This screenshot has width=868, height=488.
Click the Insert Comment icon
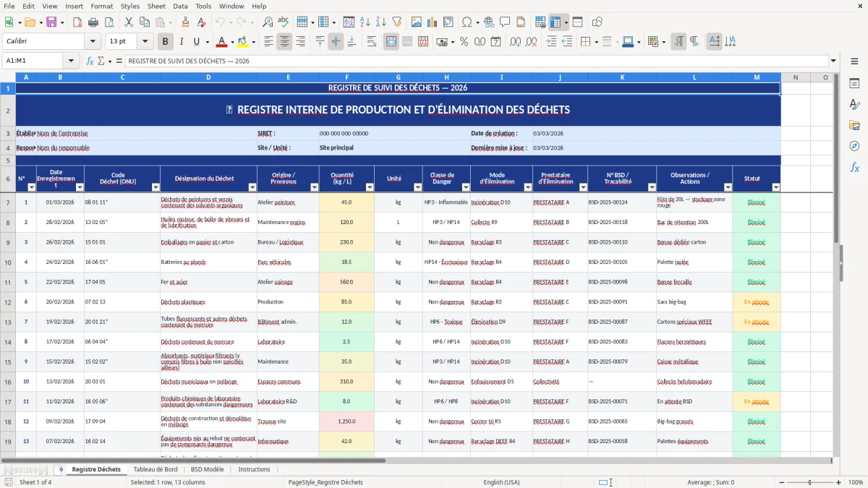click(504, 22)
